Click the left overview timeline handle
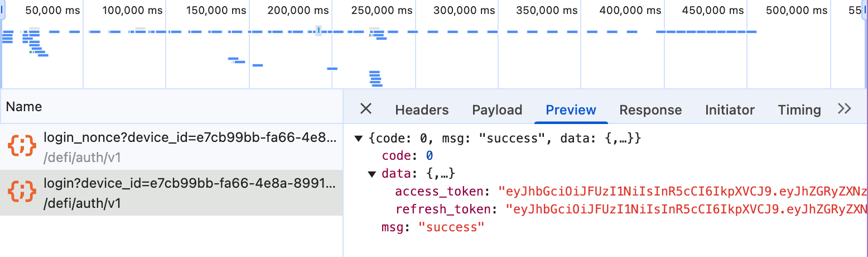The image size is (868, 257). (x=2, y=10)
